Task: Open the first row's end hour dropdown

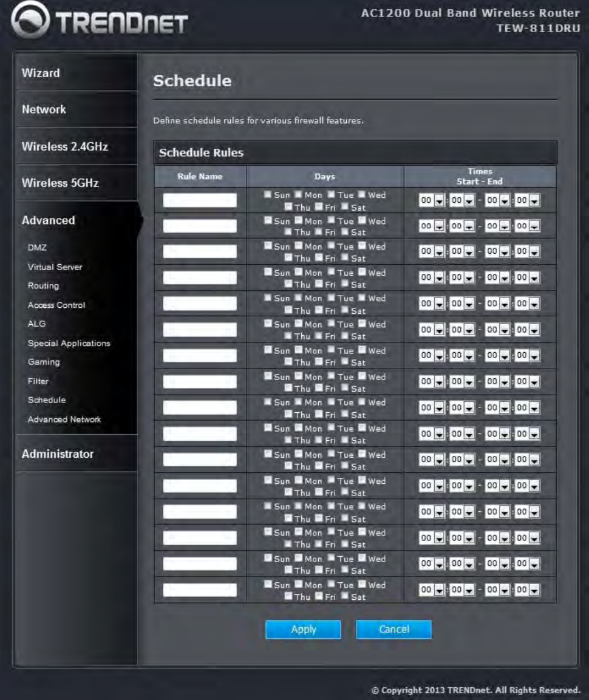Action: point(497,200)
